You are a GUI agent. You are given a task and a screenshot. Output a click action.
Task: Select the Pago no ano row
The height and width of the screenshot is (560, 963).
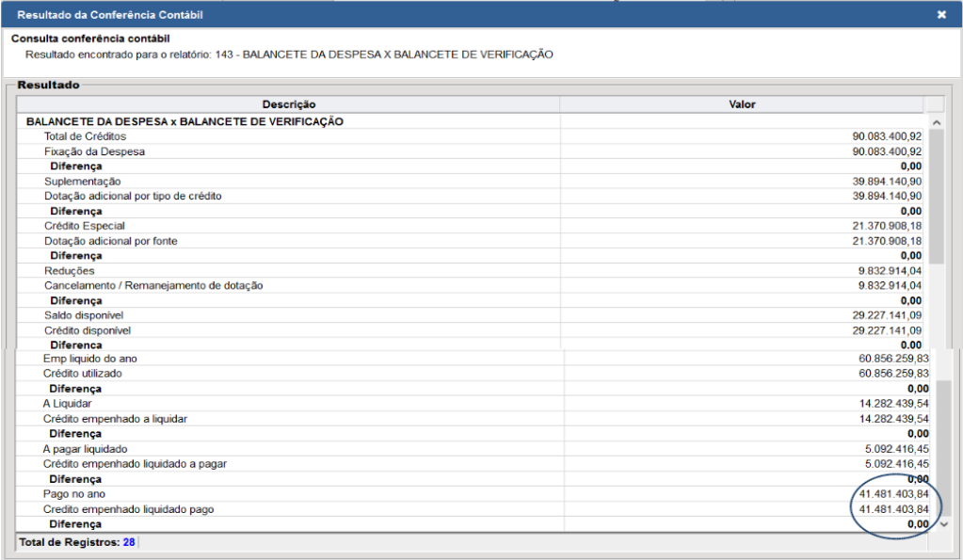pos(473,494)
